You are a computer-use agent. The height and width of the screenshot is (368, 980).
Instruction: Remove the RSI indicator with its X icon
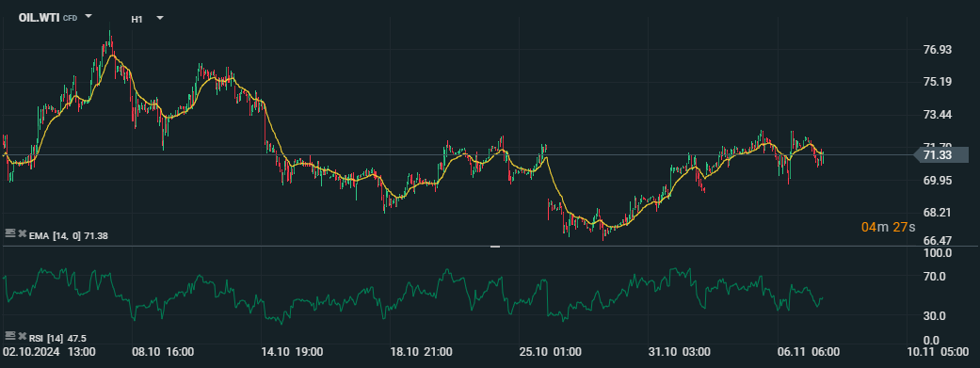pyautogui.click(x=22, y=337)
